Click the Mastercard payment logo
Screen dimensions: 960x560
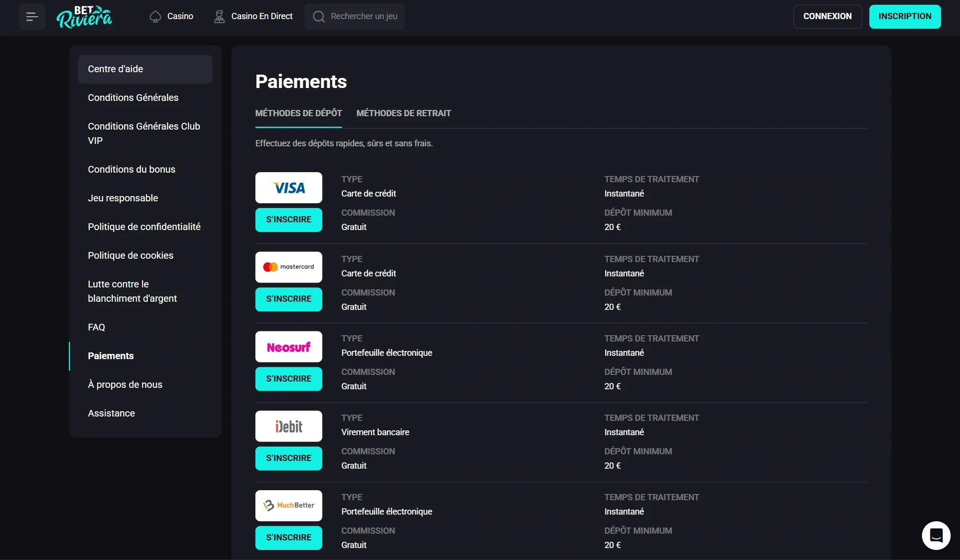click(288, 267)
